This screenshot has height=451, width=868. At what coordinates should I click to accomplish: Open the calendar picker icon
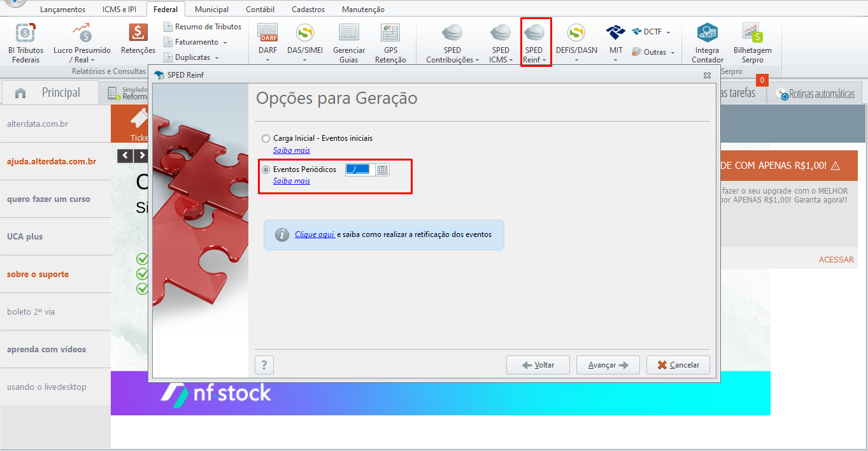point(383,169)
